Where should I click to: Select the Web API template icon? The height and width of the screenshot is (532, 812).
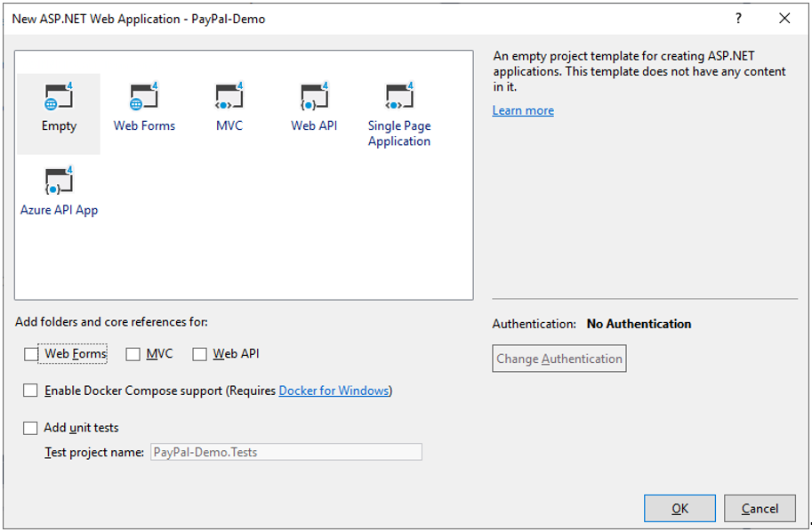pyautogui.click(x=314, y=96)
